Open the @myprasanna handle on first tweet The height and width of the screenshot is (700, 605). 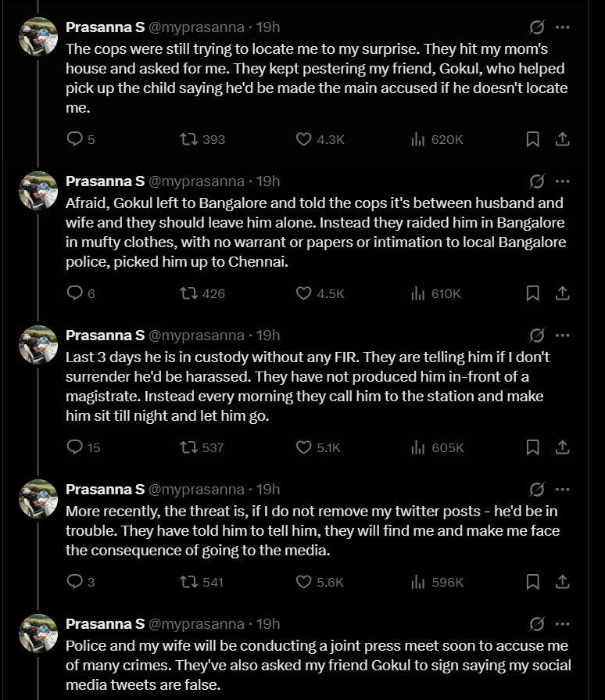coord(195,27)
